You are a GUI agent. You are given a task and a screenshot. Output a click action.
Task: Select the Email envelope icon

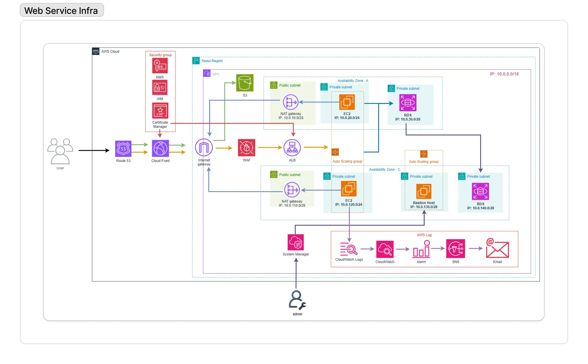point(497,248)
